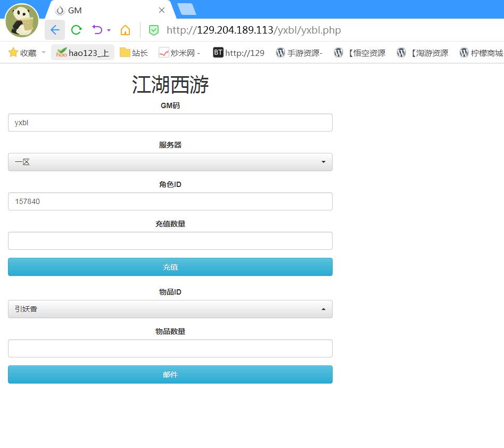Expand the 服务器 server dropdown

[x=170, y=162]
